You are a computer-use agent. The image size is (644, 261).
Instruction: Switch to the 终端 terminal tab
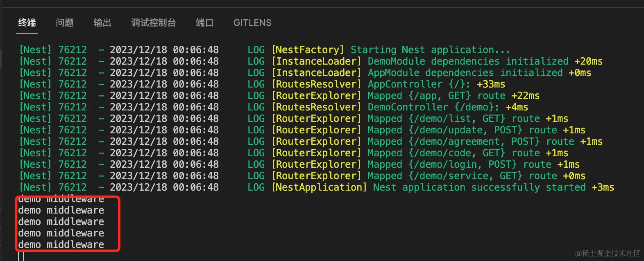click(27, 23)
